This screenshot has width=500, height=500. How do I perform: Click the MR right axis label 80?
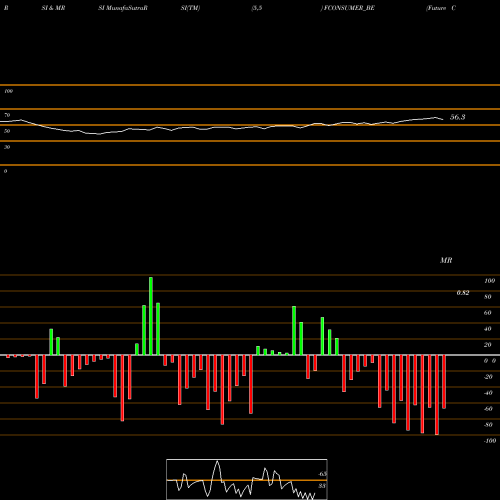488,297
